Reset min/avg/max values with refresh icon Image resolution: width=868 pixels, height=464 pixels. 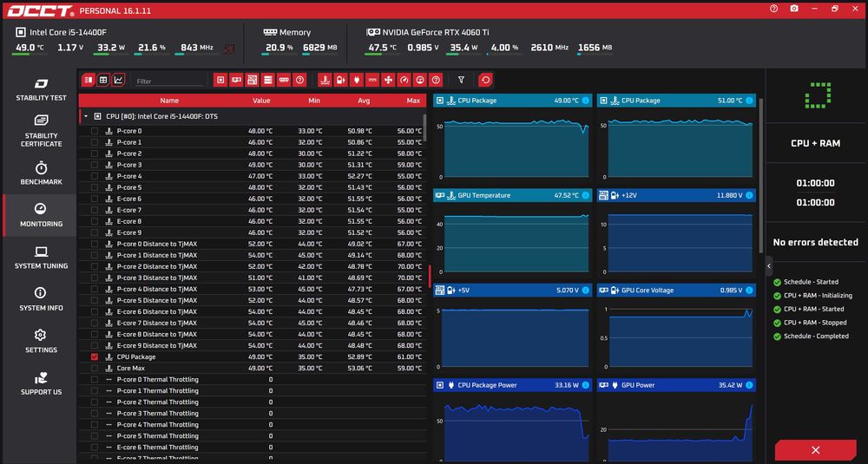[x=485, y=80]
